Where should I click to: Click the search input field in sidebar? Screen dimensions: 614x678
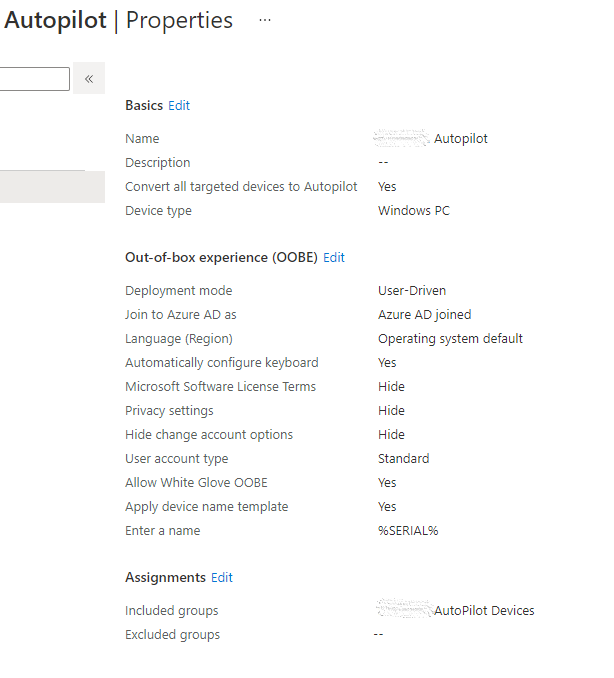pyautogui.click(x=34, y=79)
